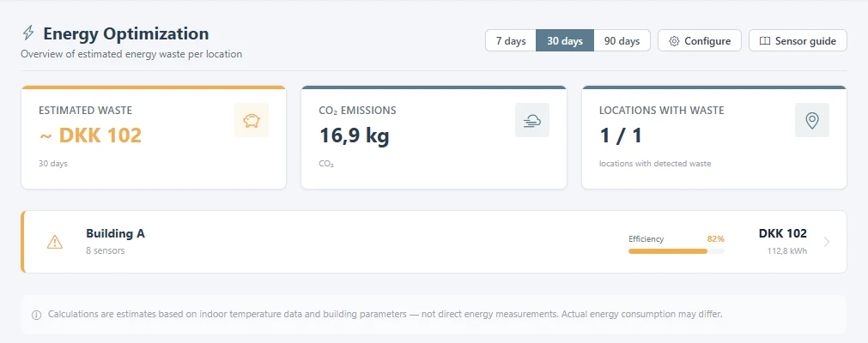This screenshot has height=343, width=868.
Task: Click the '8 sensors' label under Building A
Action: (x=106, y=250)
